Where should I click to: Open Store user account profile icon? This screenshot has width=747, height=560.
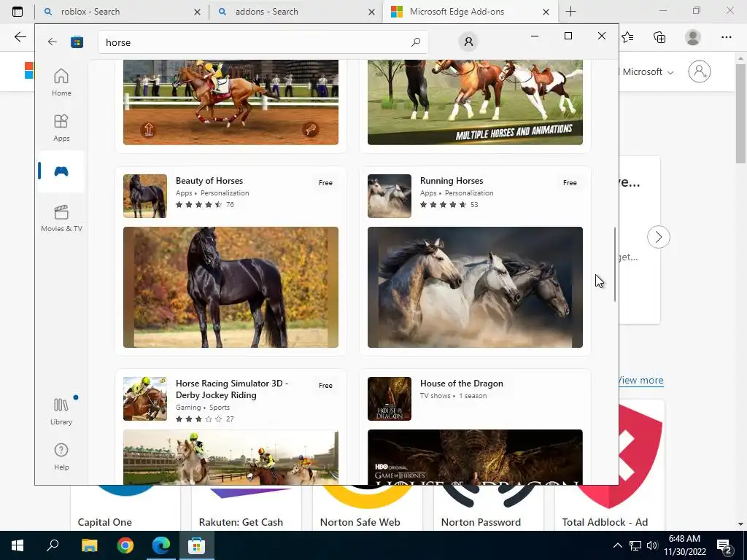[468, 42]
